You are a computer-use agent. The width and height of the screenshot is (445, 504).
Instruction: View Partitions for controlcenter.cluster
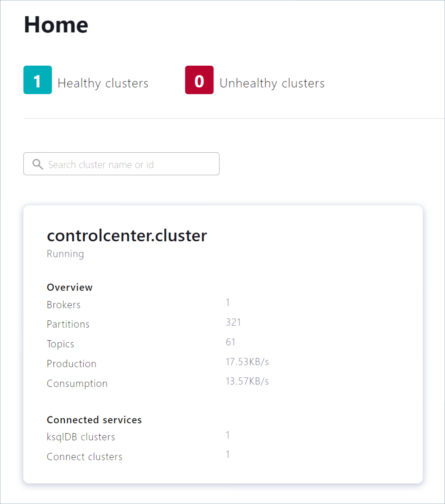click(68, 324)
